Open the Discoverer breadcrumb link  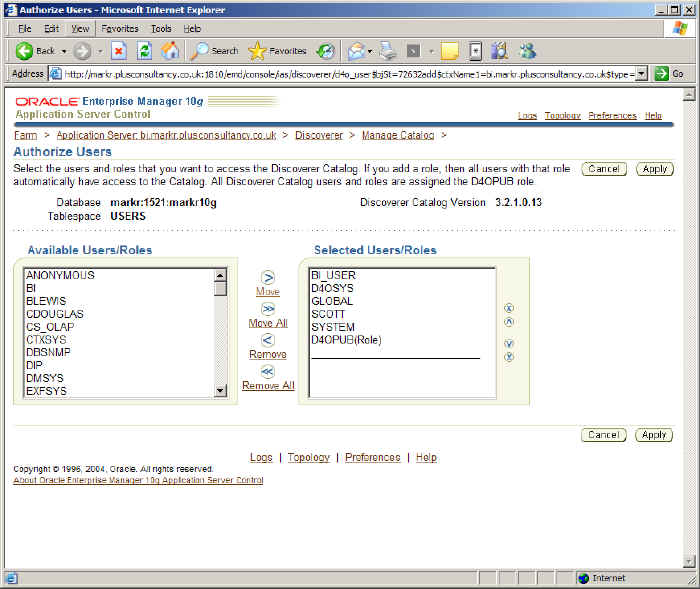[319, 135]
